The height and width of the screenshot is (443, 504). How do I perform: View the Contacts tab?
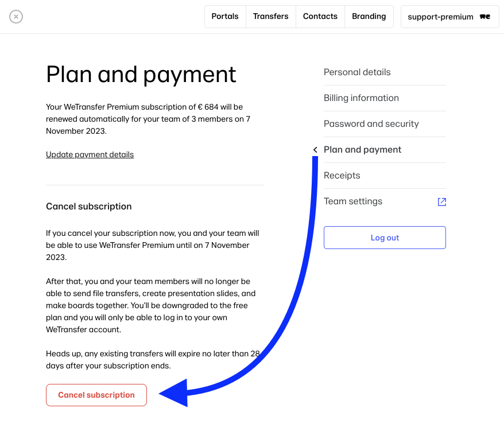pos(320,16)
